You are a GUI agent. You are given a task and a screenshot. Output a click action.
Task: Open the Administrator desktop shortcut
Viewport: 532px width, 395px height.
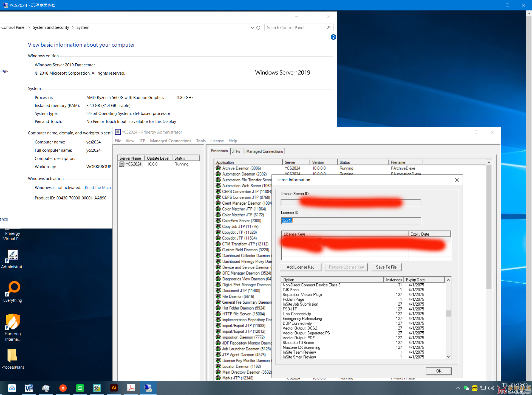[13, 259]
